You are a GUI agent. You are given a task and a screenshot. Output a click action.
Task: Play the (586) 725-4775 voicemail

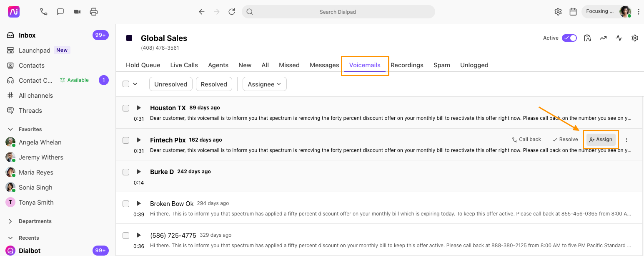tap(139, 235)
